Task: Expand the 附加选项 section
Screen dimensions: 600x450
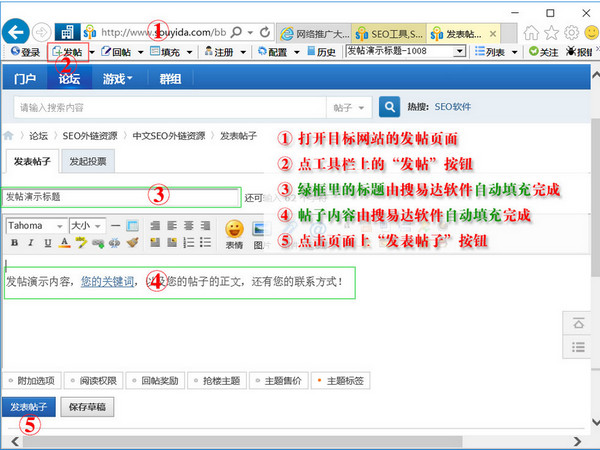Action: click(x=32, y=381)
